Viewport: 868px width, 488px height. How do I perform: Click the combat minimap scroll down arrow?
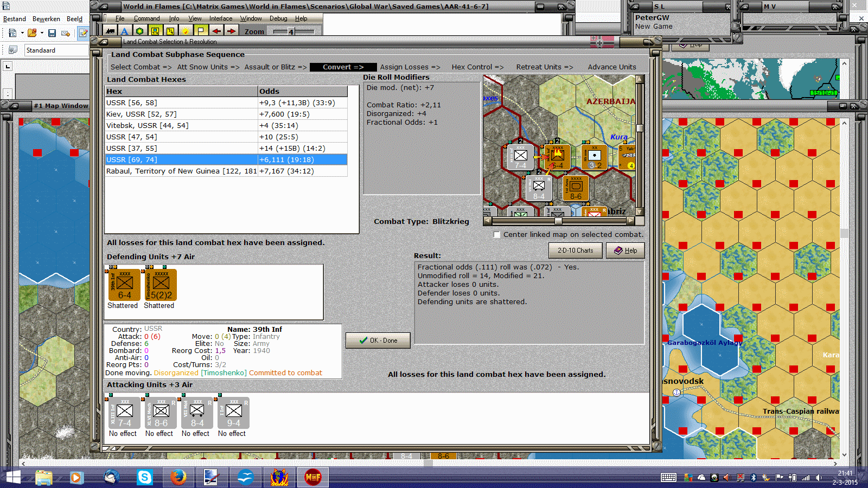click(640, 211)
